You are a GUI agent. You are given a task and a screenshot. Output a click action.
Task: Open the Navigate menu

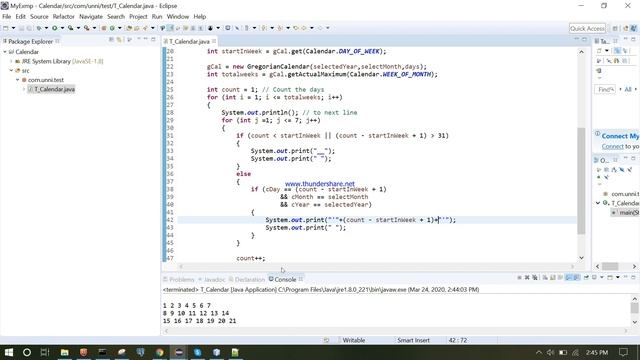(91, 17)
